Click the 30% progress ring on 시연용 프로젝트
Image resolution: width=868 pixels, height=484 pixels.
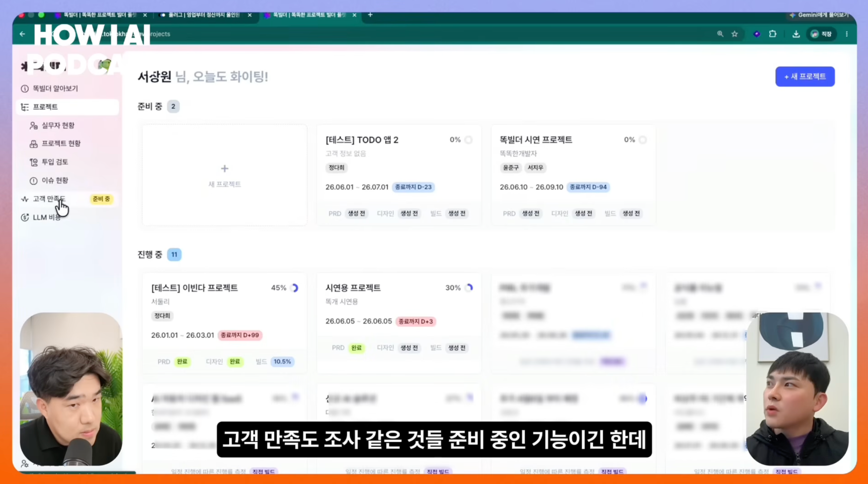[x=469, y=288]
